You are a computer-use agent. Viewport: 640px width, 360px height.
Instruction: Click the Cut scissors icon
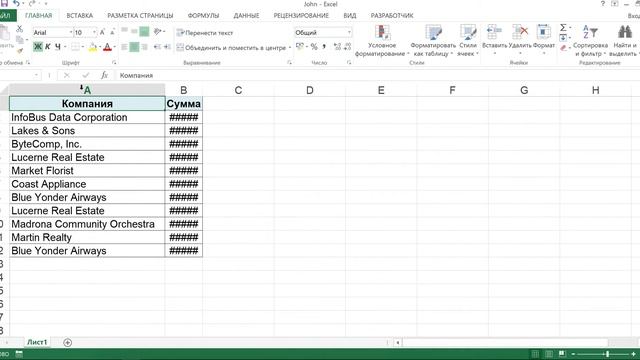(x=19, y=29)
